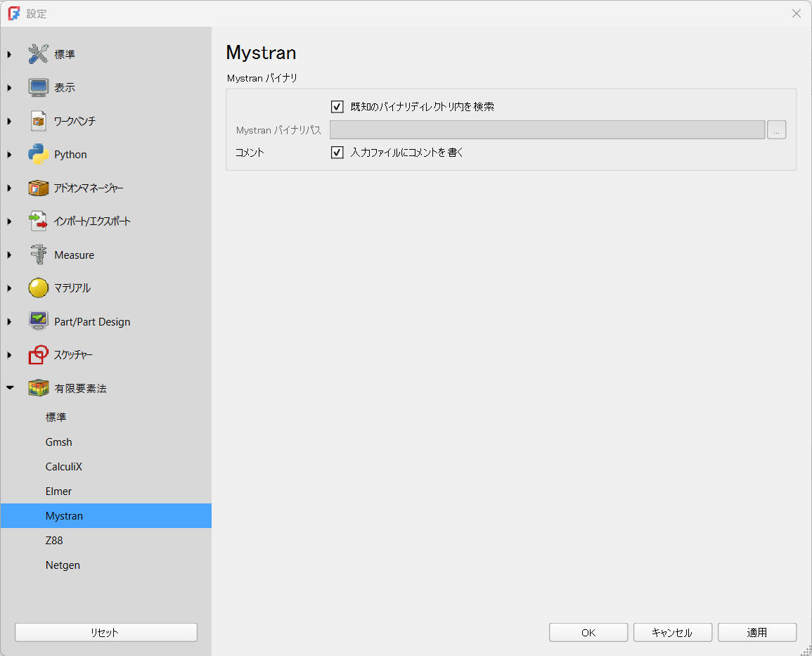
Task: Select the マテリアル yellow sphere icon
Action: (x=38, y=288)
